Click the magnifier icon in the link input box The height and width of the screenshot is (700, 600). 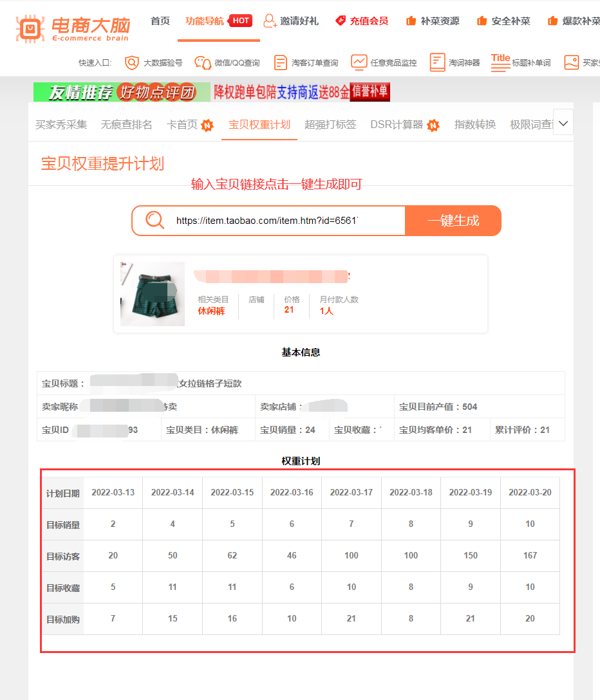pos(154,220)
